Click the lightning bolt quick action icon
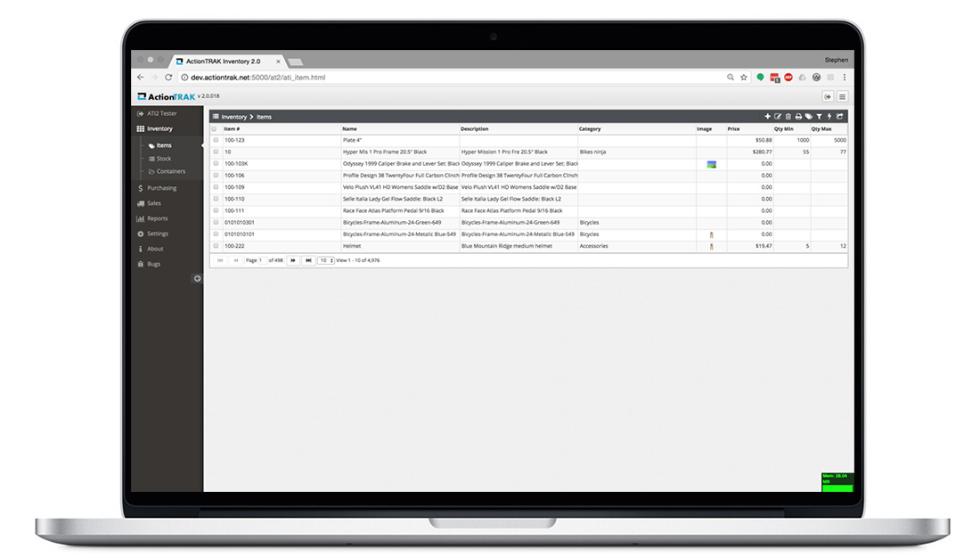Viewport: 980px width, 558px height. pos(829,117)
